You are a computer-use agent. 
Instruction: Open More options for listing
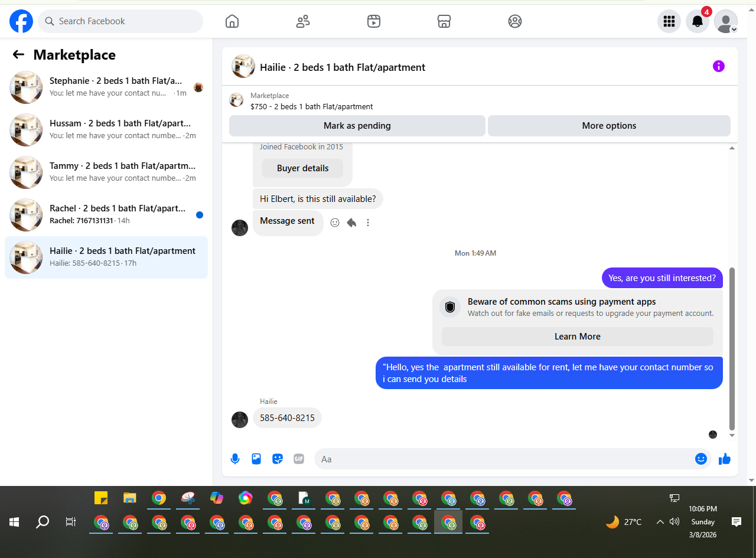coord(609,126)
